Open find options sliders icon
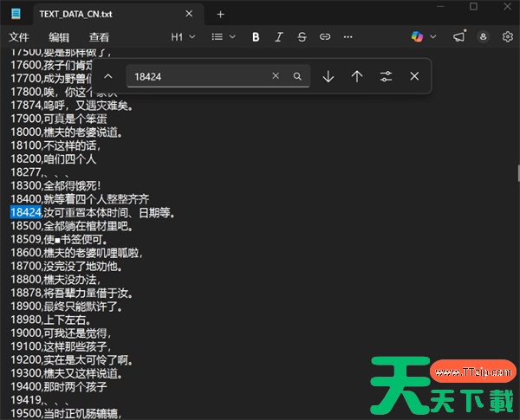Screen dimensions: 520x420 click(386, 76)
